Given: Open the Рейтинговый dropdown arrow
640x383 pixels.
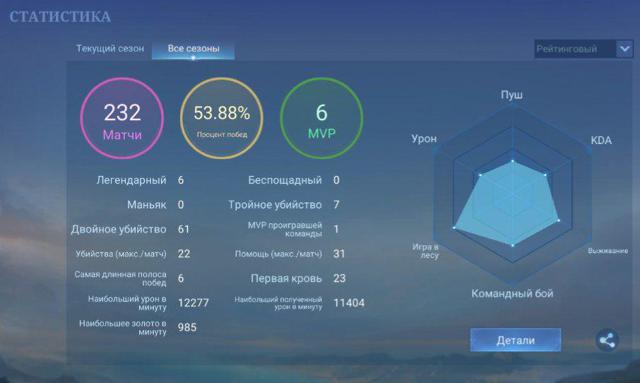Looking at the screenshot, I should 624,49.
